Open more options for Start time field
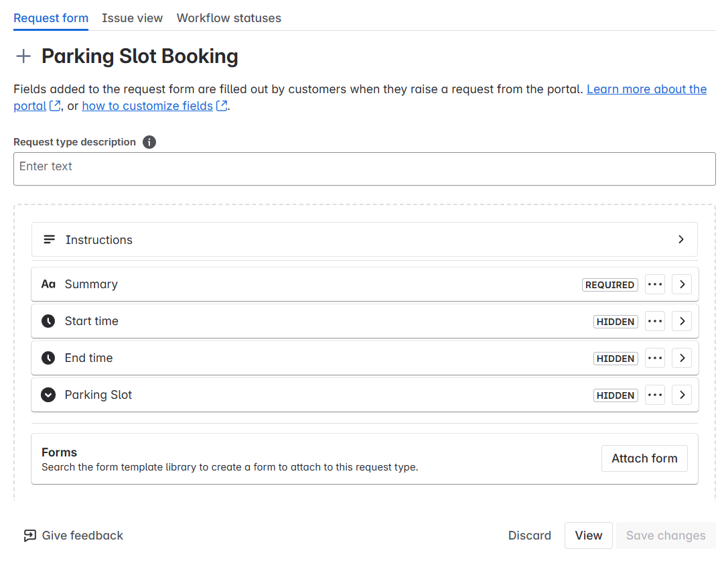The height and width of the screenshot is (561, 728). pos(654,321)
